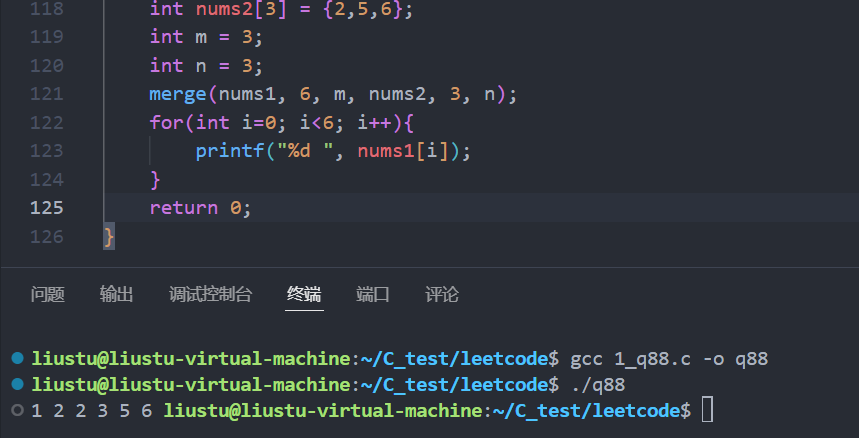
Task: Open the 问题 panel tab
Action: (47, 294)
